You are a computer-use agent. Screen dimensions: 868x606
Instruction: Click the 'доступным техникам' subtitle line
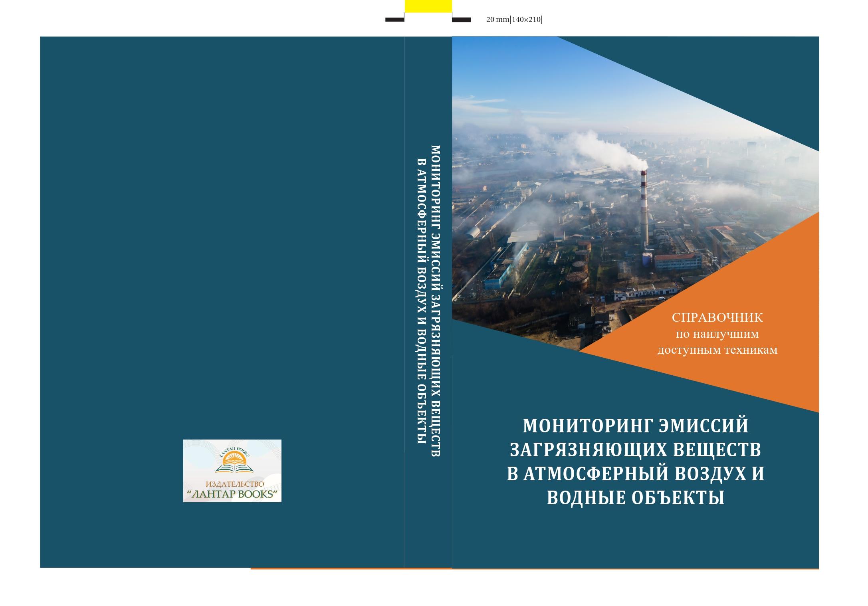click(717, 350)
